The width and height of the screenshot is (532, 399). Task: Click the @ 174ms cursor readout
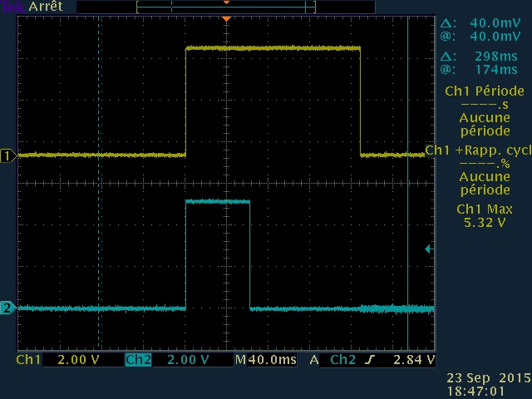(x=479, y=70)
